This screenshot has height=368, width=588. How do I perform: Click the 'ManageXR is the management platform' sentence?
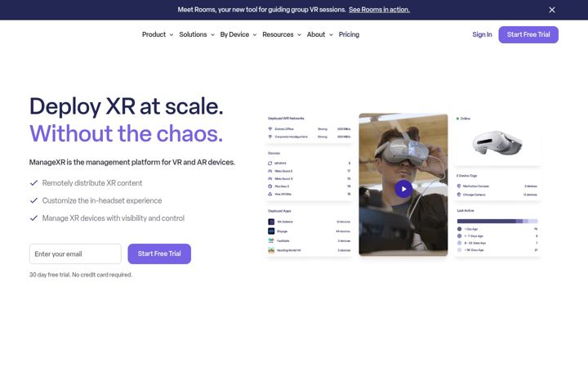pos(132,162)
